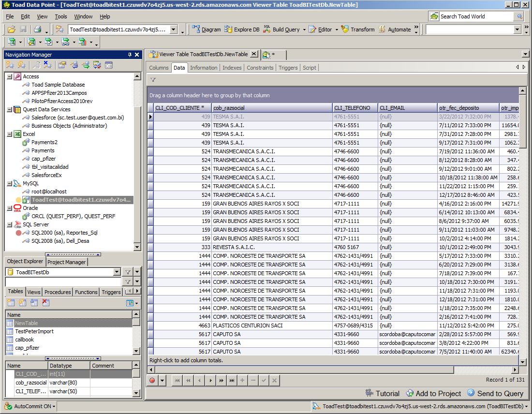Go to next record in grid navigator
532x414 pixels.
point(210,381)
